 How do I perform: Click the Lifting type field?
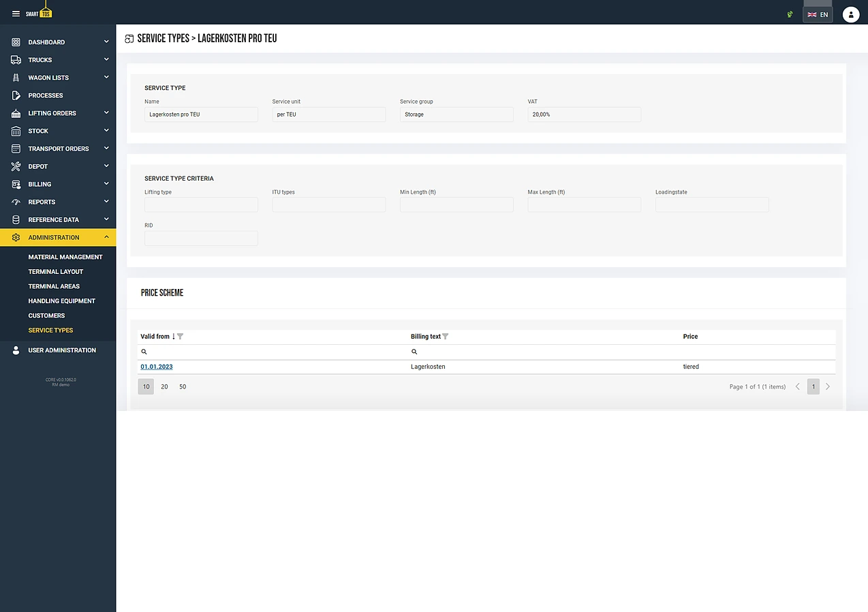pos(201,204)
